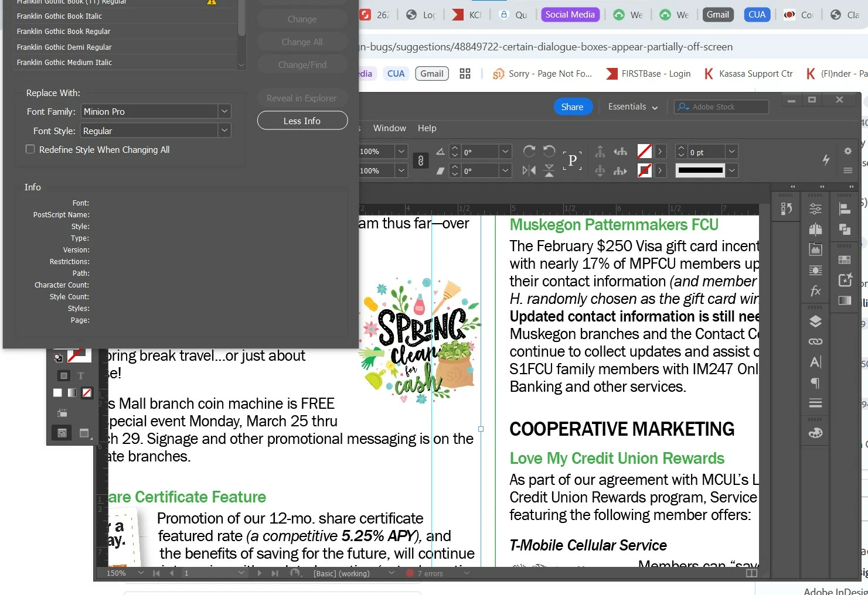This screenshot has width=868, height=595.
Task: Click Select Container icon
Action: coord(600,152)
